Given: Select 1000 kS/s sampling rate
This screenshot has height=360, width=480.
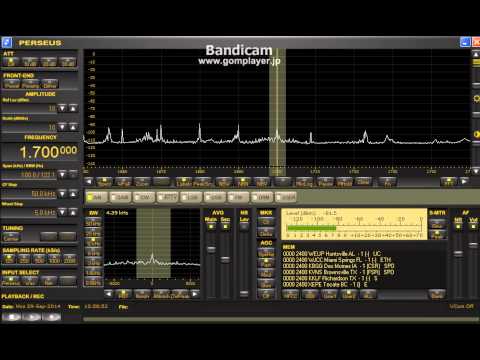Looking at the screenshot, I should pyautogui.click(x=55, y=259).
